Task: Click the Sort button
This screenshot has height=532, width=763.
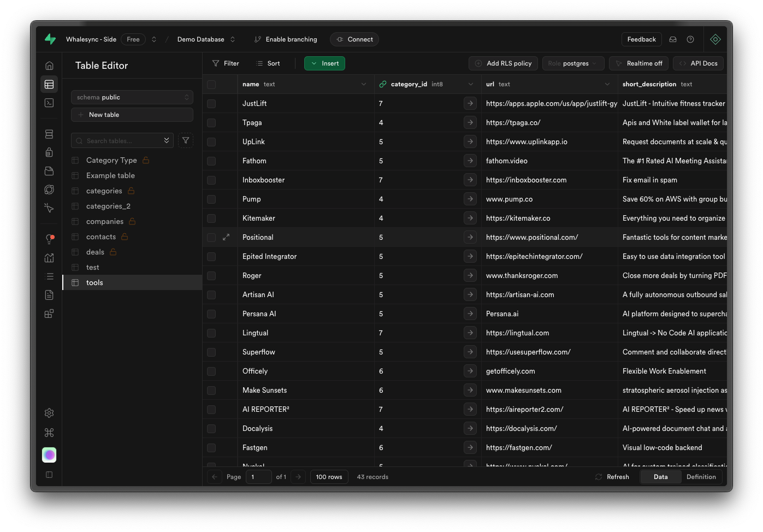Action: tap(268, 63)
